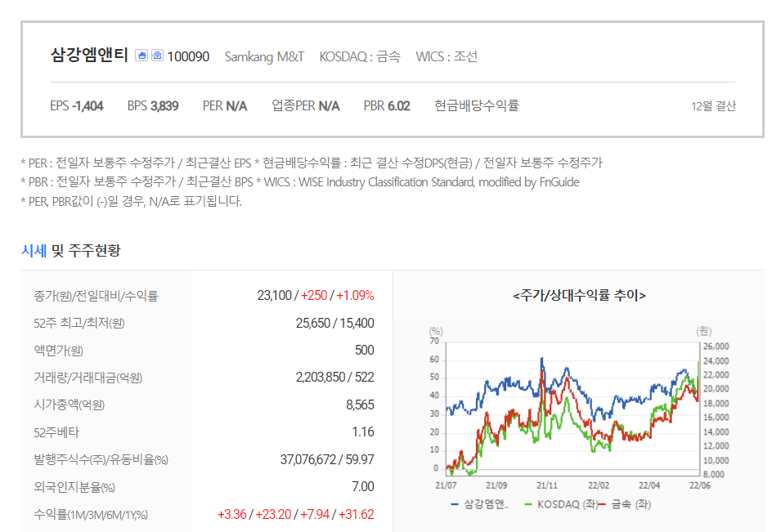
Task: Select the 업종PER N/A value
Action: [305, 106]
